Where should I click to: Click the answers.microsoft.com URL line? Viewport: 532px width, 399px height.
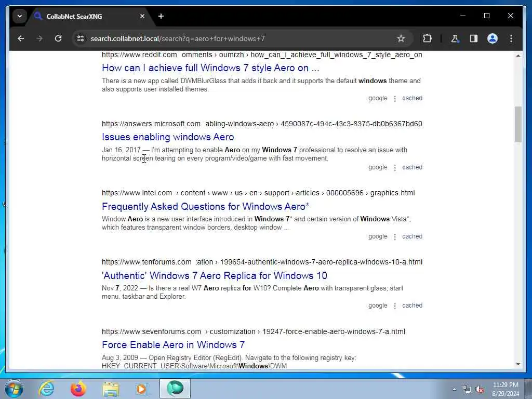tap(262, 124)
